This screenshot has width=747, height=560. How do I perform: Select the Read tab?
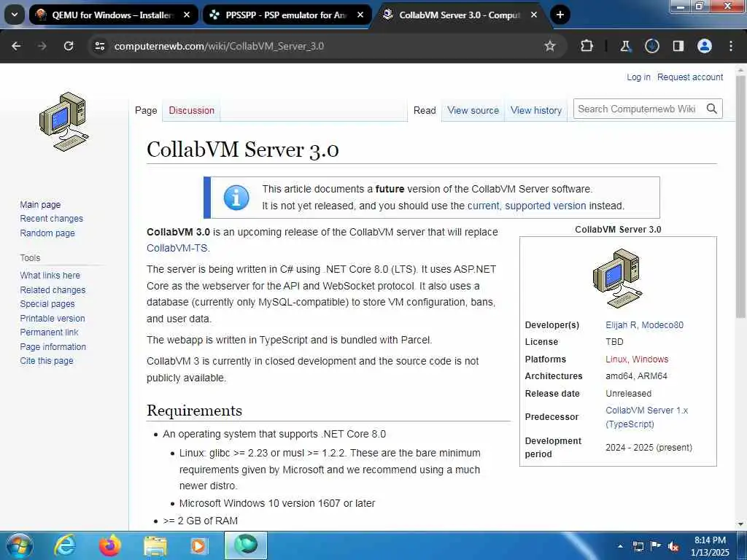pyautogui.click(x=425, y=111)
